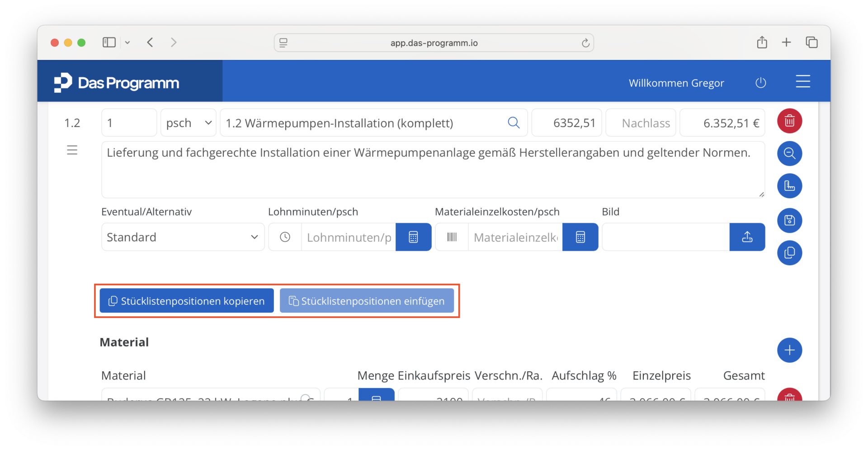Open the Materialeinzelkosten calculator
The height and width of the screenshot is (450, 868).
click(580, 237)
